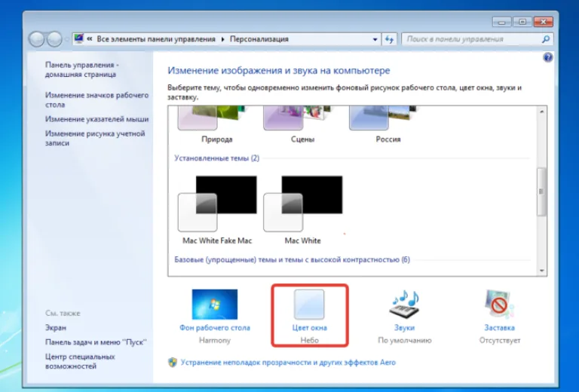The width and height of the screenshot is (579, 392).
Task: Click 'Изменение изображения и звука на компьютере' heading
Action: [279, 71]
